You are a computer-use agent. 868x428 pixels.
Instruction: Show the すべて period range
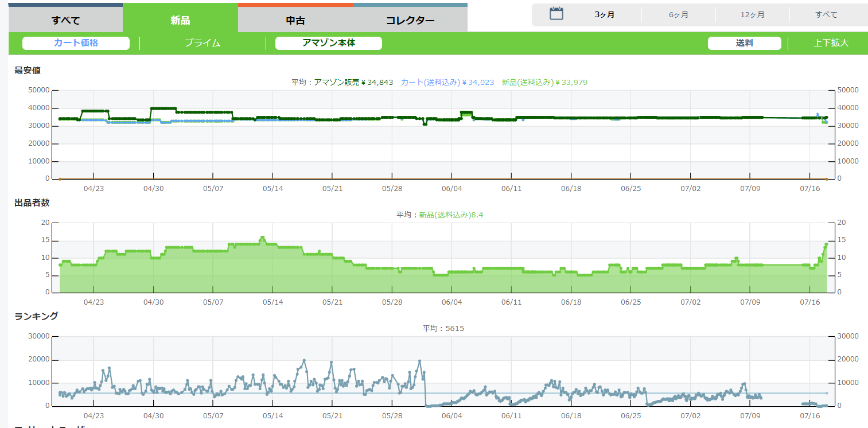click(x=826, y=15)
